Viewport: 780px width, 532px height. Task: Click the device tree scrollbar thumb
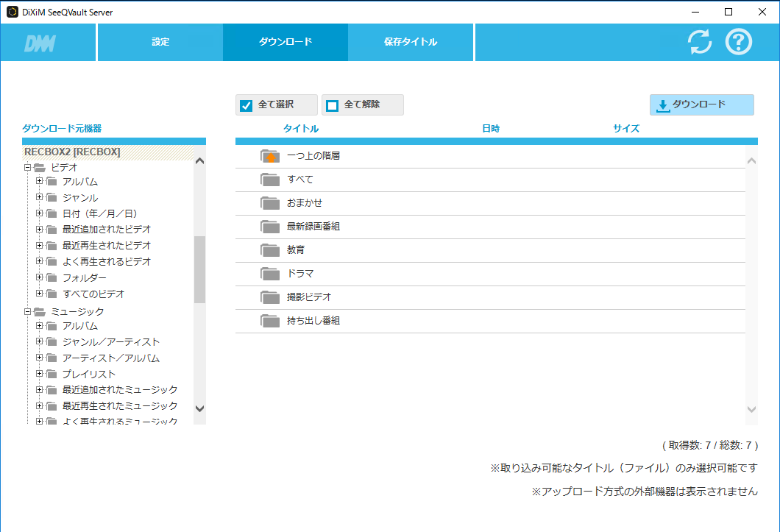click(x=199, y=269)
